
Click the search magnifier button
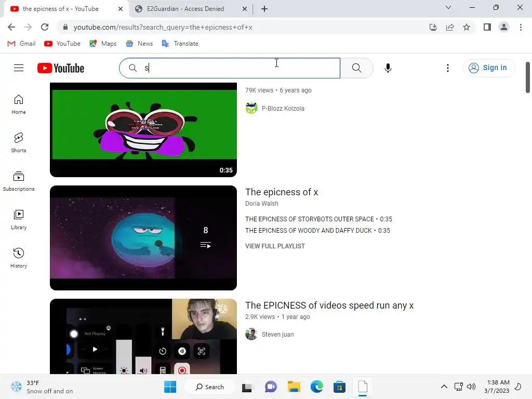(x=356, y=68)
